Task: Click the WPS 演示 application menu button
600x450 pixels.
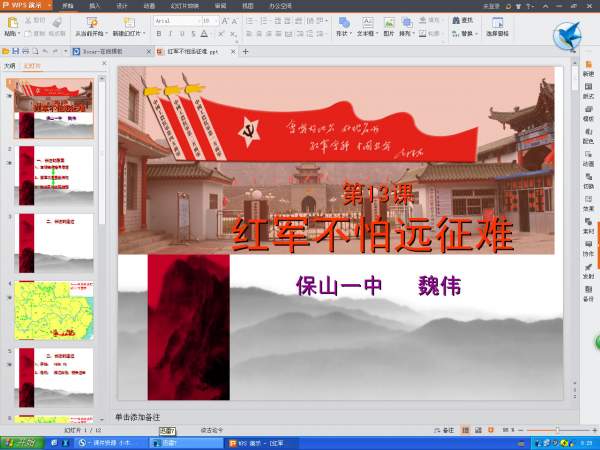Action: click(25, 5)
